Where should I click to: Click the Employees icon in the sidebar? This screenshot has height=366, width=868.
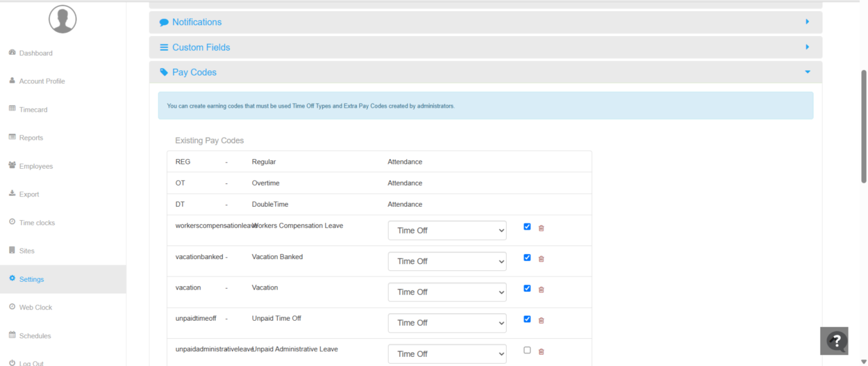[11, 165]
